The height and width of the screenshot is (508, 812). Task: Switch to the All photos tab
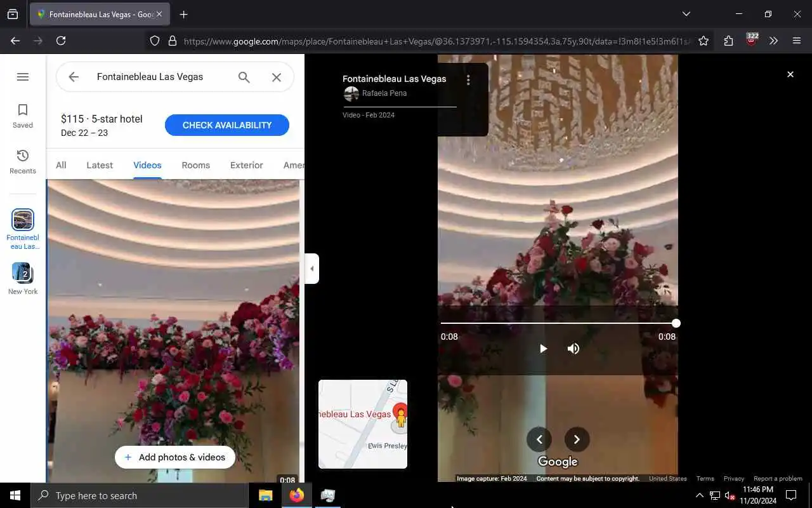[x=61, y=165]
